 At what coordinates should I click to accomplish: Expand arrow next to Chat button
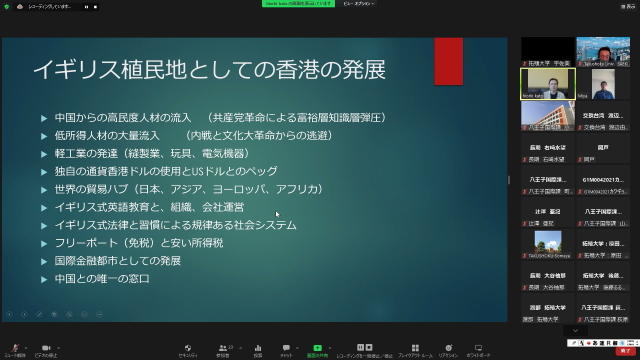(297, 348)
